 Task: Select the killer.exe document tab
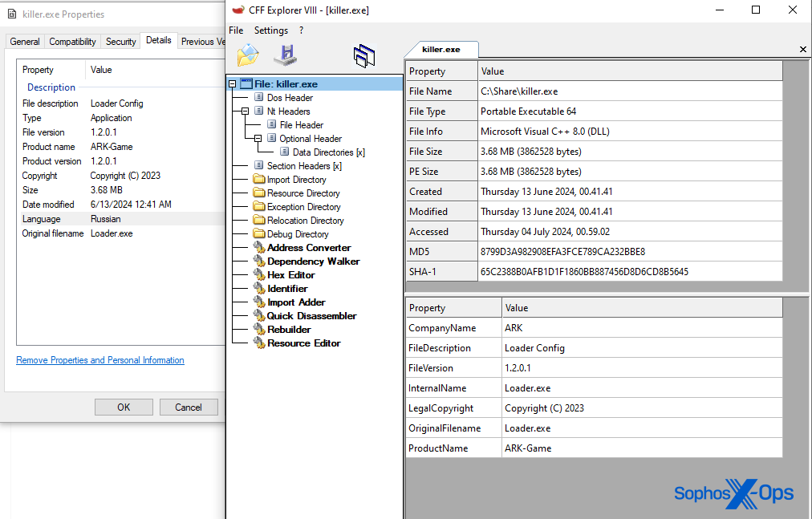tap(441, 49)
